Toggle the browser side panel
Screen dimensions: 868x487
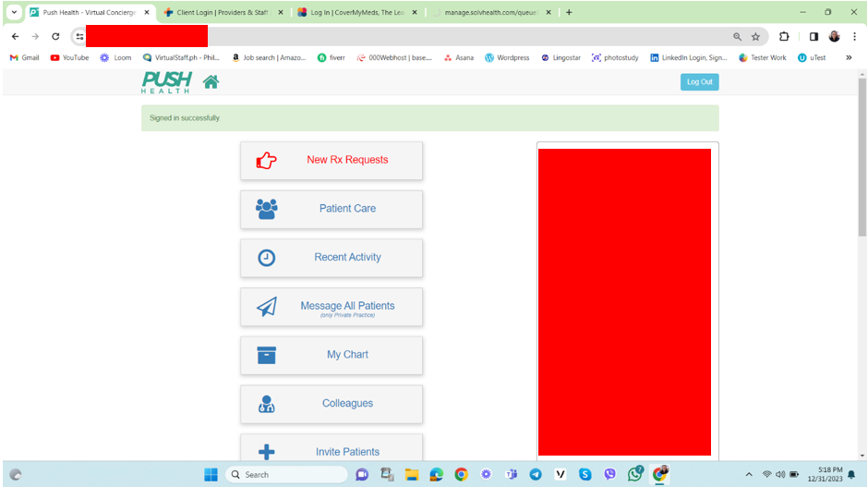click(814, 37)
